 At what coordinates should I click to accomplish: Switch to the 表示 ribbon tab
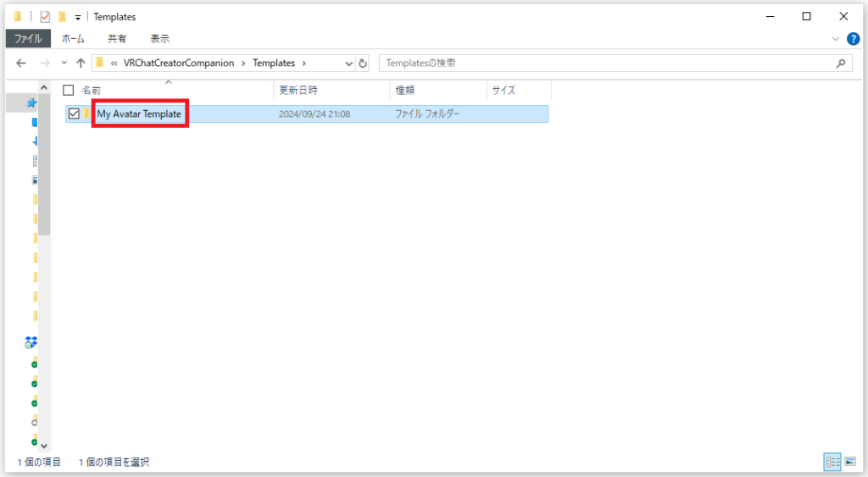pos(160,39)
